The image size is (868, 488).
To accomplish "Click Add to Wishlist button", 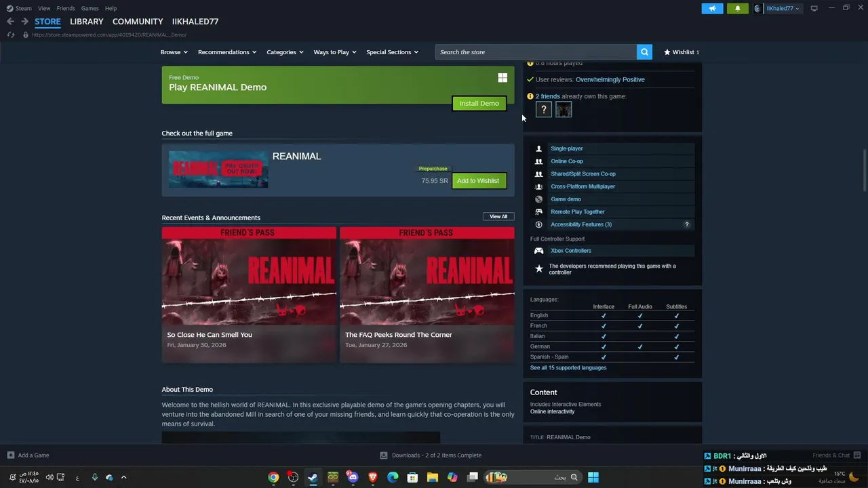I will [478, 181].
